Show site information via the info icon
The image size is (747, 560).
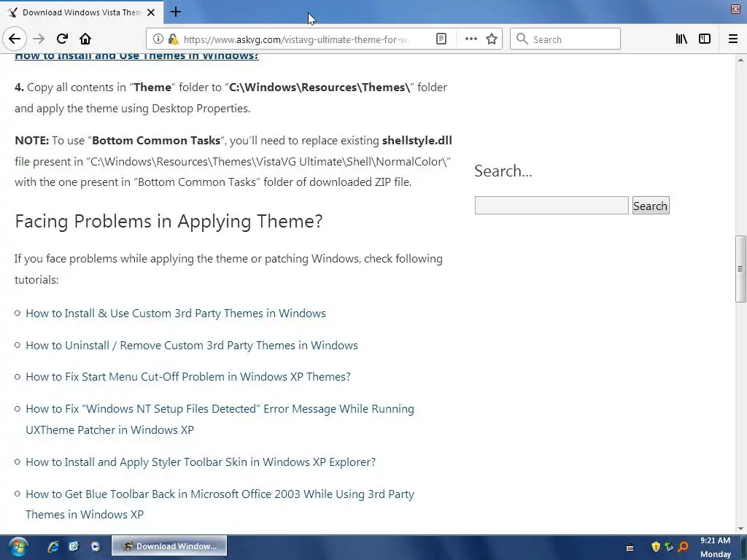tap(158, 39)
